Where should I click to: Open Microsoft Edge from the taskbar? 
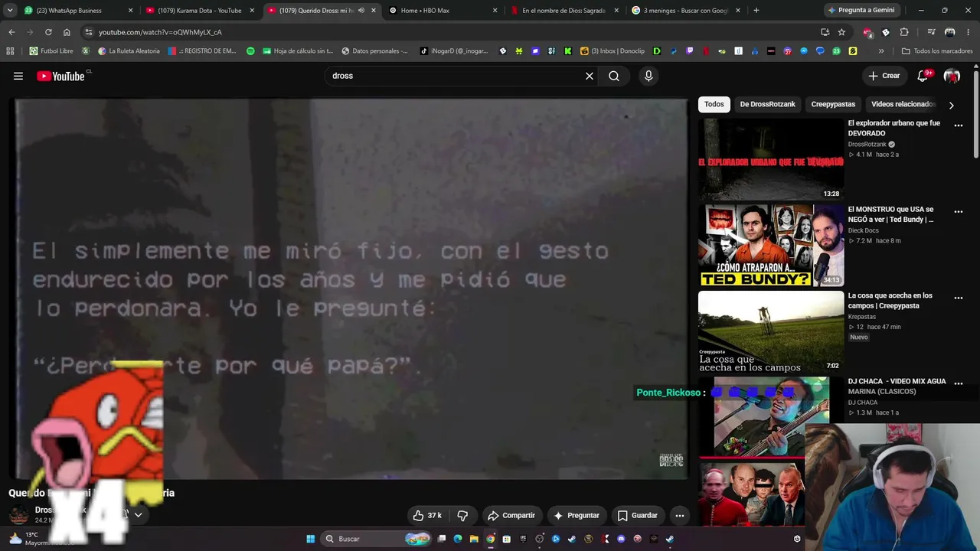pyautogui.click(x=458, y=539)
